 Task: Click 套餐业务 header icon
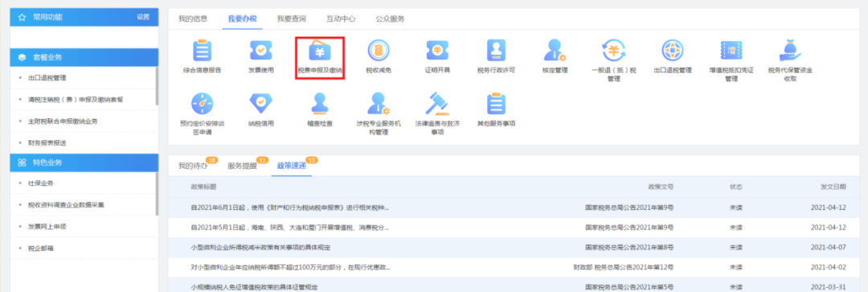(22, 57)
